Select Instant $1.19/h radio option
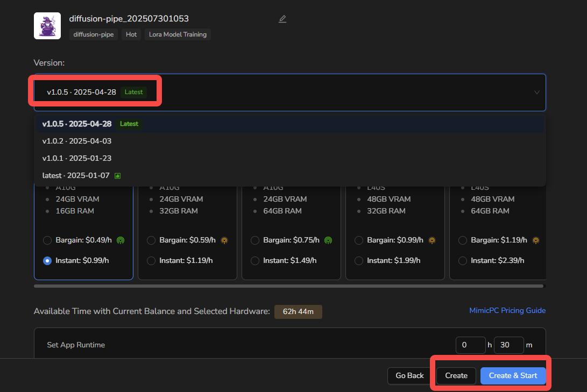Screen dimensions: 587x392 tap(151, 261)
